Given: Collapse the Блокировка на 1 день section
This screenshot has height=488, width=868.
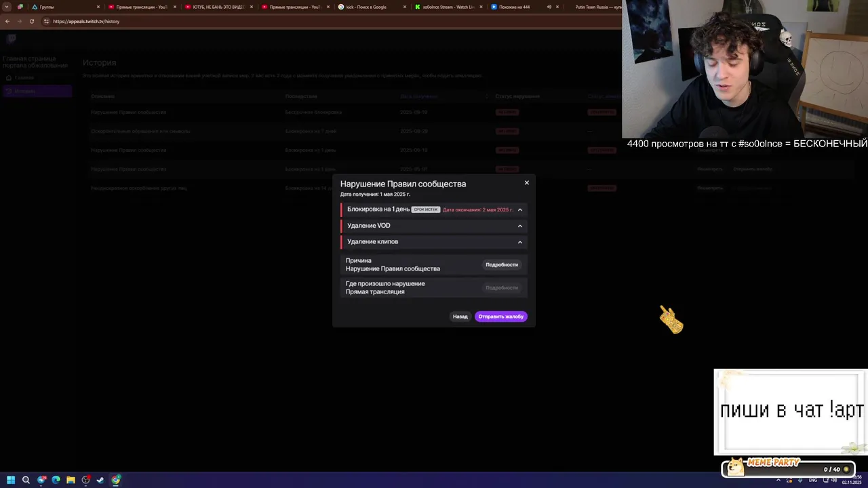Looking at the screenshot, I should click(x=520, y=209).
